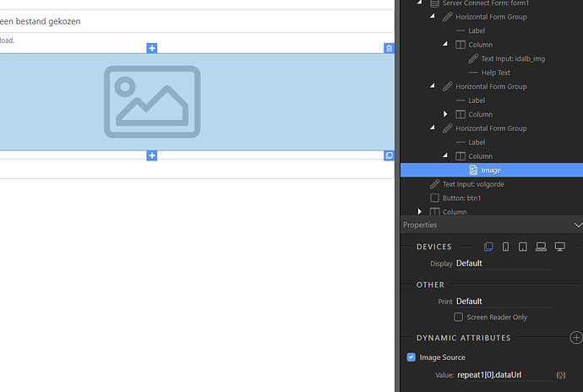583x392 pixels.
Task: Expand the collapsed Column above third Horizontal Form Group
Action: point(445,114)
